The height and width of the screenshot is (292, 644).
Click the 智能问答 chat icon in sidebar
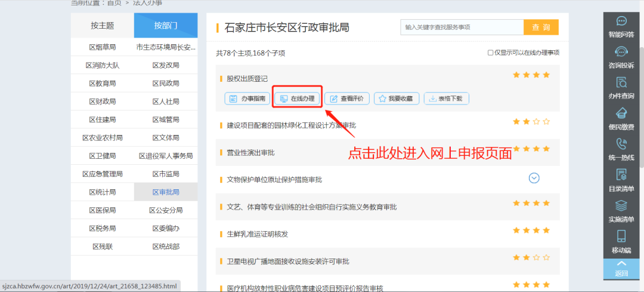[x=621, y=22]
